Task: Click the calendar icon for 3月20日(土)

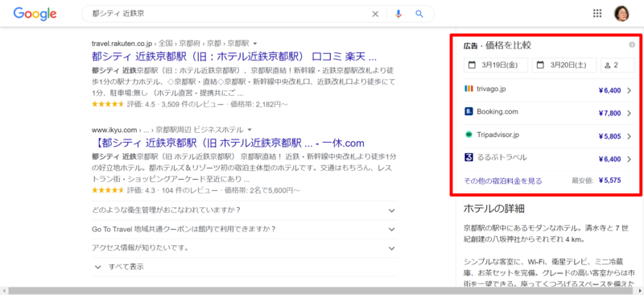Action: point(540,64)
